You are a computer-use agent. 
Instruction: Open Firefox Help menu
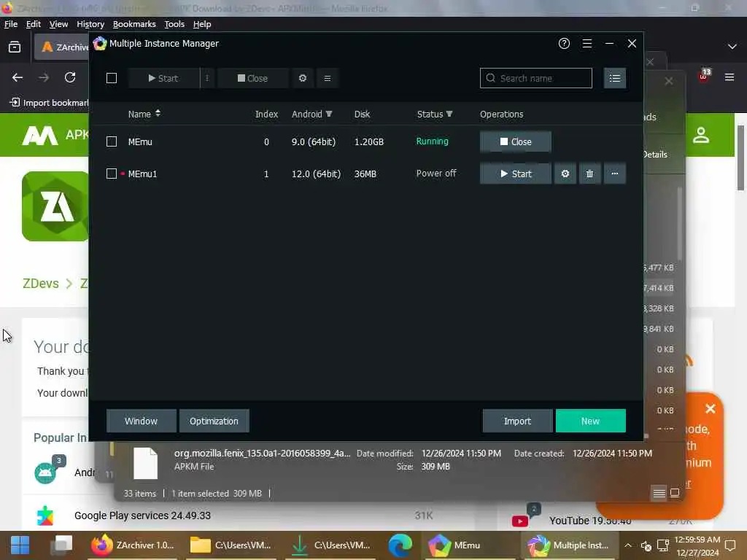(x=202, y=24)
